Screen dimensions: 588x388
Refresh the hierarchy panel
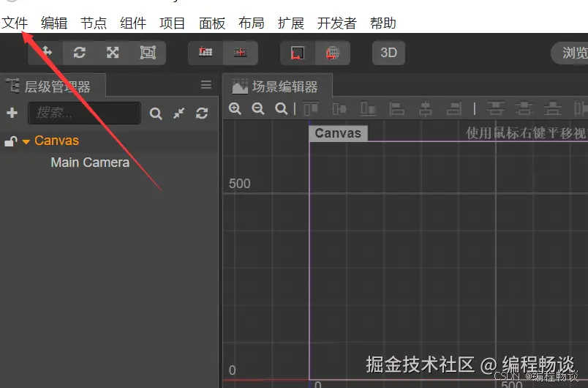click(x=202, y=113)
